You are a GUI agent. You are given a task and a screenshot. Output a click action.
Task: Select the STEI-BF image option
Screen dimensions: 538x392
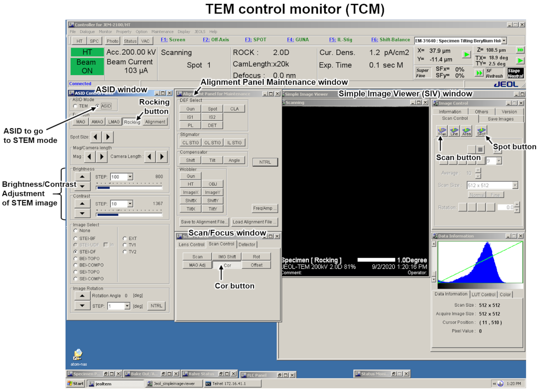(76, 238)
